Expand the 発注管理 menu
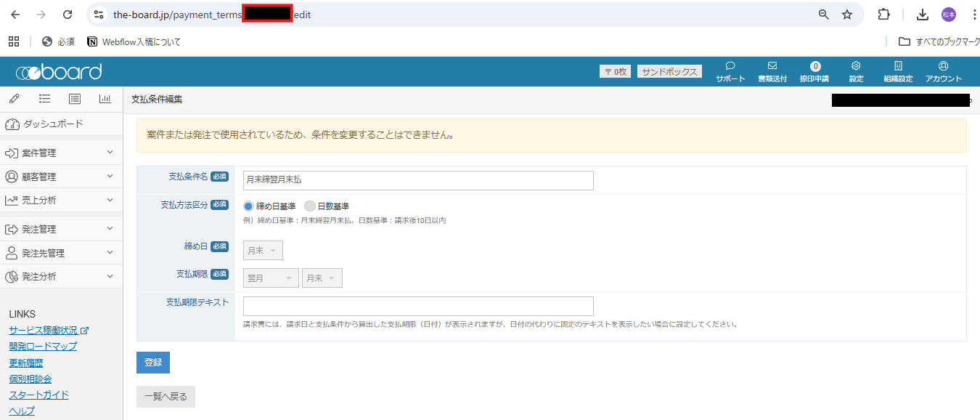This screenshot has height=420, width=980. click(61, 229)
